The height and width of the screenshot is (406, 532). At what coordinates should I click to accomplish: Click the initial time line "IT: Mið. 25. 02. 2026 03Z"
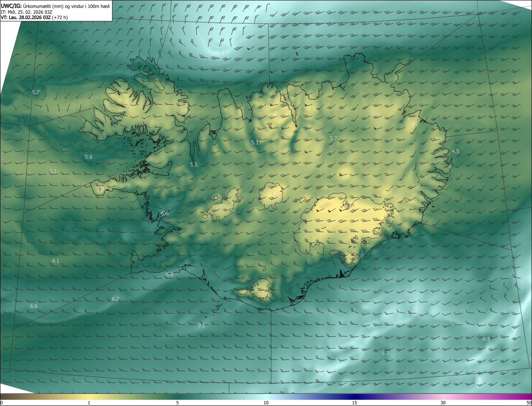click(x=27, y=12)
